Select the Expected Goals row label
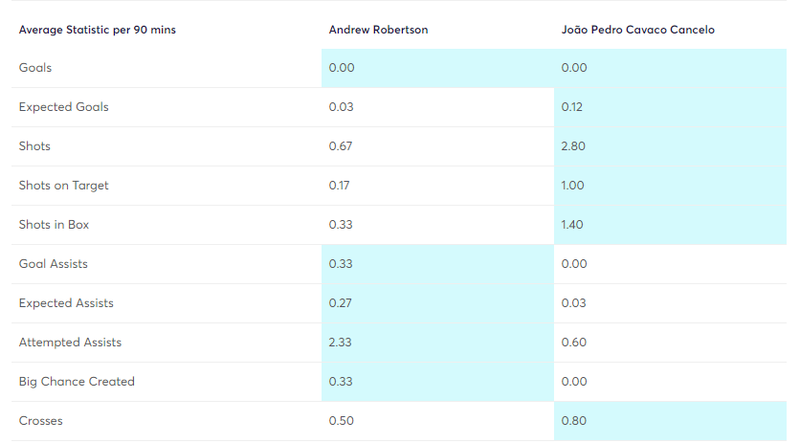This screenshot has height=443, width=800. (64, 107)
